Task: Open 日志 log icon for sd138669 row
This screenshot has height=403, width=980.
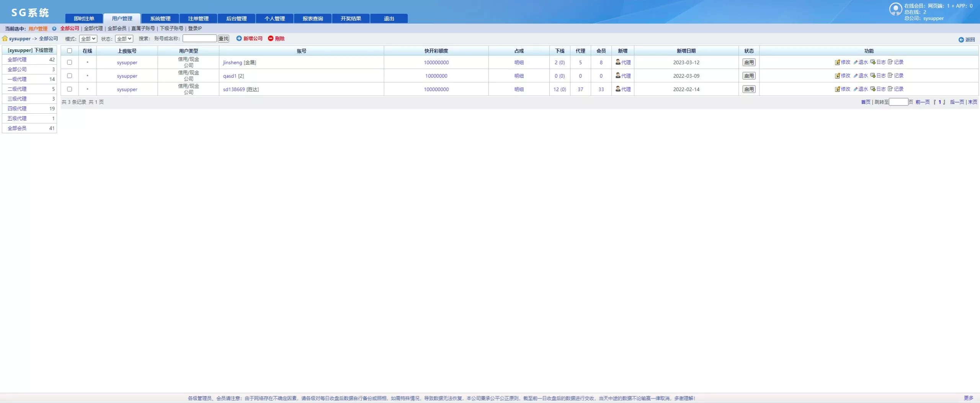Action: [872, 89]
